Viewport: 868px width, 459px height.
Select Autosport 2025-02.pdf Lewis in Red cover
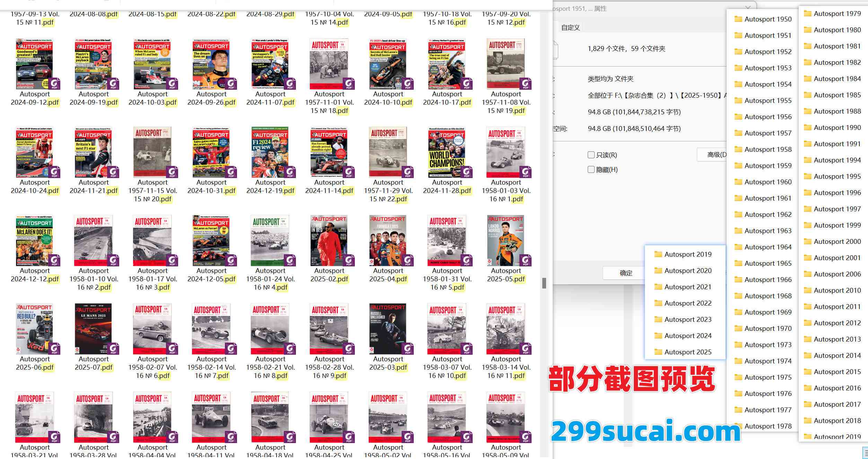[x=329, y=240]
